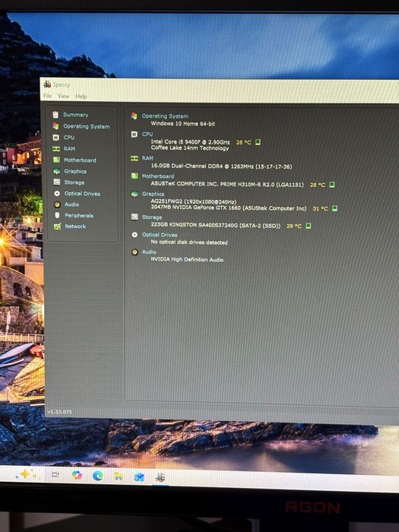Select Summary in the sidebar
Image resolution: width=399 pixels, height=532 pixels.
(x=75, y=115)
